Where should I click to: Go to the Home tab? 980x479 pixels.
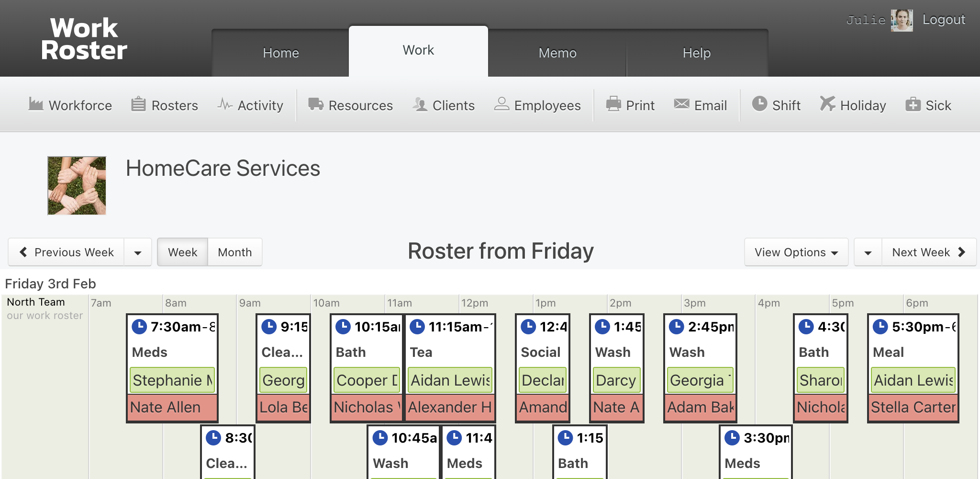[281, 53]
